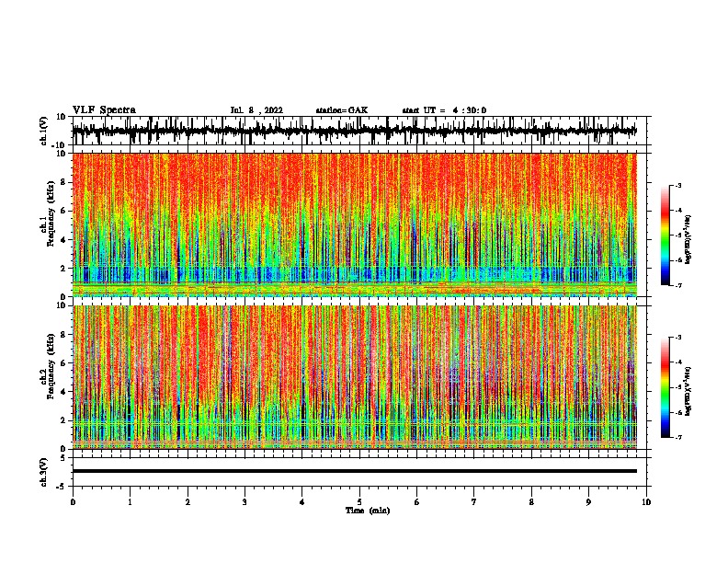
Task: Click the '7' tick on Time axis
Action: (474, 502)
